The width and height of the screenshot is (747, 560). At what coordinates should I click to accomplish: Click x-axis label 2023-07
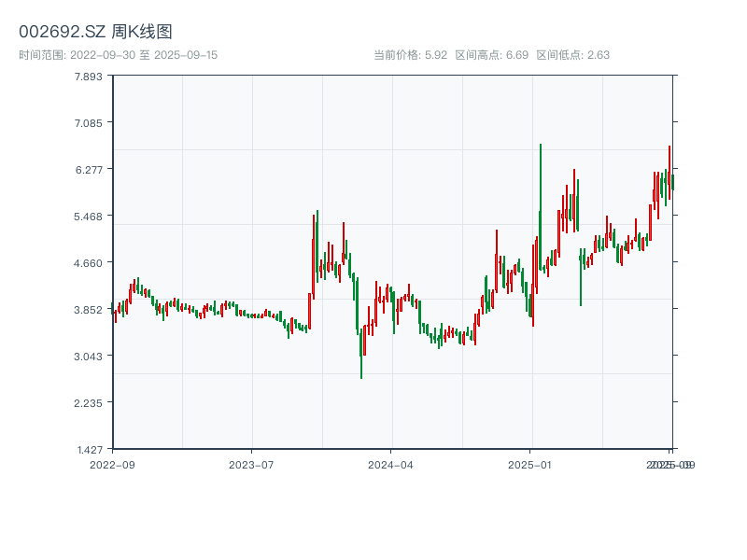(251, 465)
